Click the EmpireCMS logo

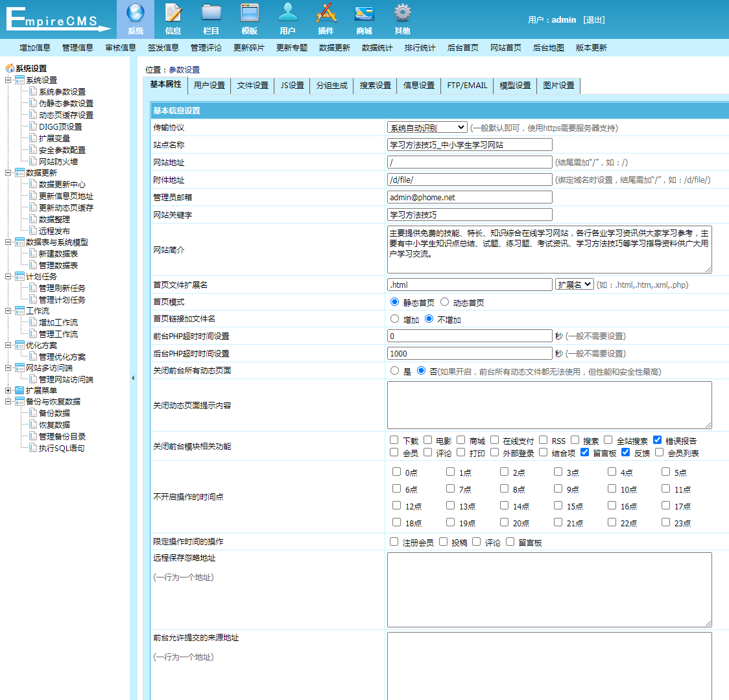coord(58,19)
